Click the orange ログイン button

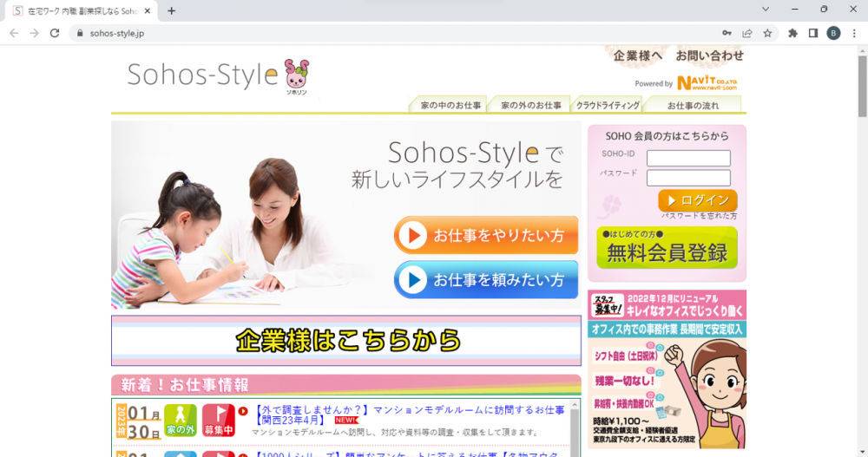[x=698, y=200]
